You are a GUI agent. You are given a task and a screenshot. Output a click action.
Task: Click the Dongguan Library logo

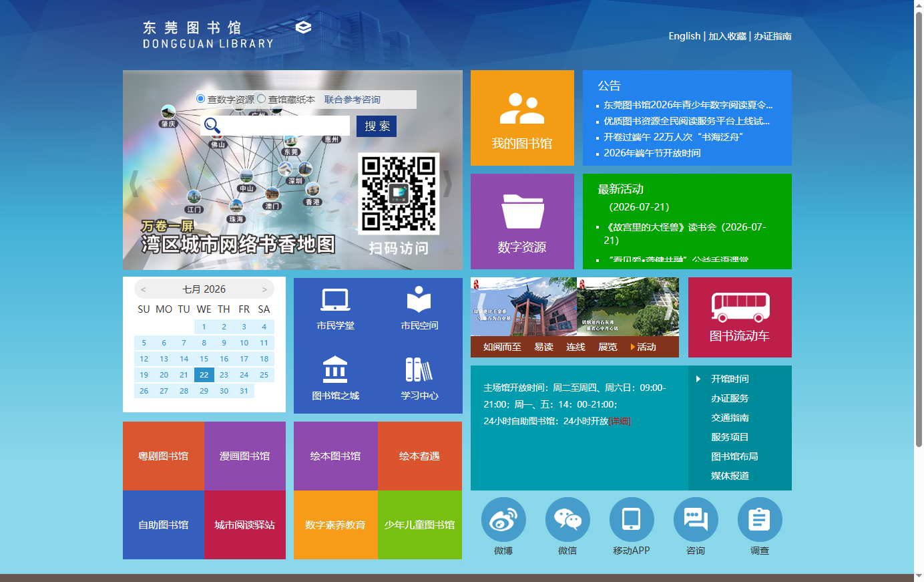click(x=227, y=35)
